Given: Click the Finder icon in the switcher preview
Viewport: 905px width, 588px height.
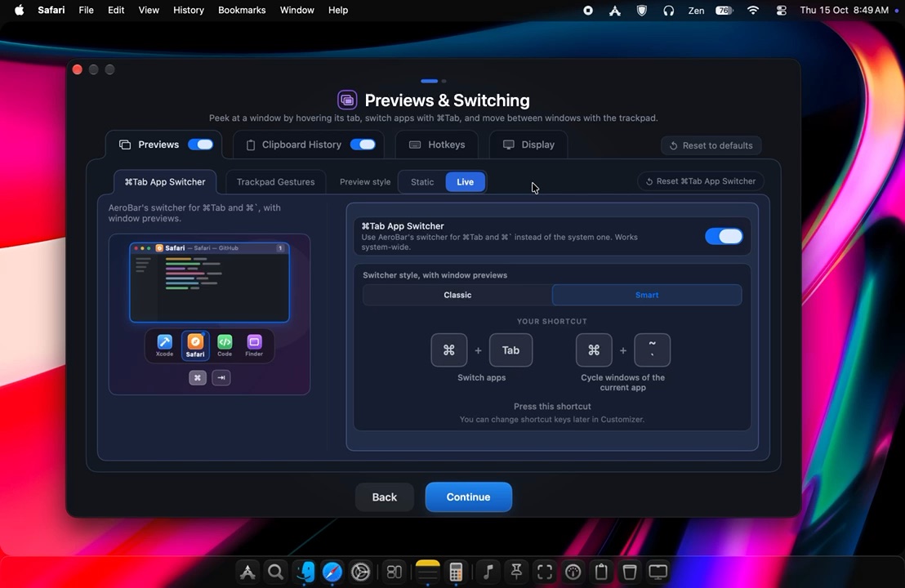Looking at the screenshot, I should (254, 345).
